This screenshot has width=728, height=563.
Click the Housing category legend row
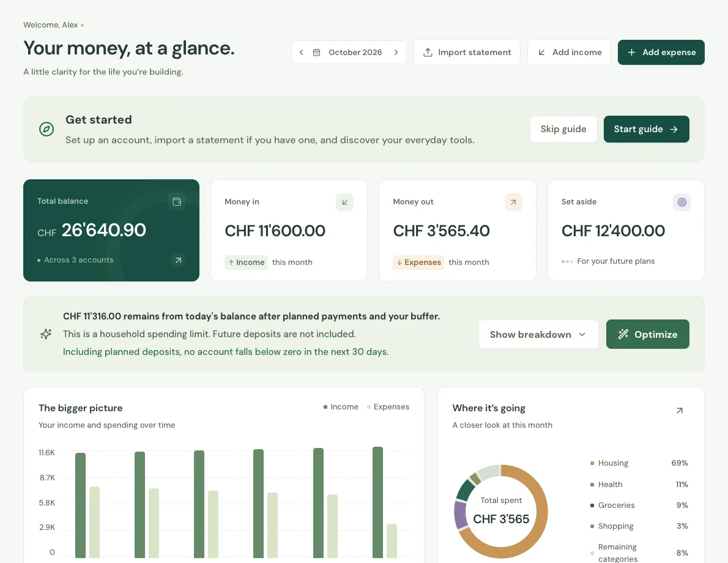coord(639,463)
